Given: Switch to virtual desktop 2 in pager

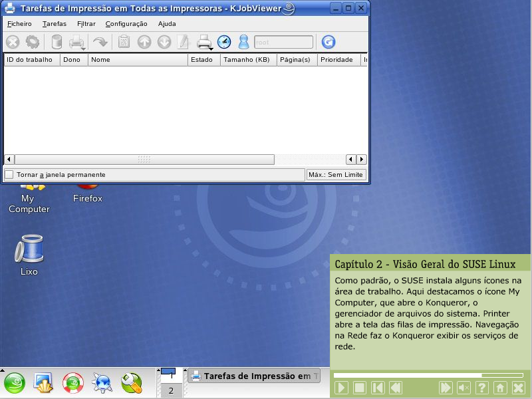Looking at the screenshot, I should point(170,390).
